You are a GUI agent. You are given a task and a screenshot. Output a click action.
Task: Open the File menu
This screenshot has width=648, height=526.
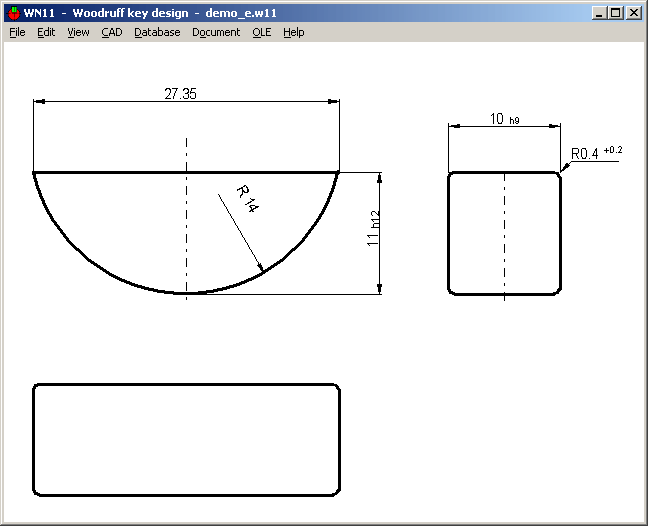pos(17,32)
